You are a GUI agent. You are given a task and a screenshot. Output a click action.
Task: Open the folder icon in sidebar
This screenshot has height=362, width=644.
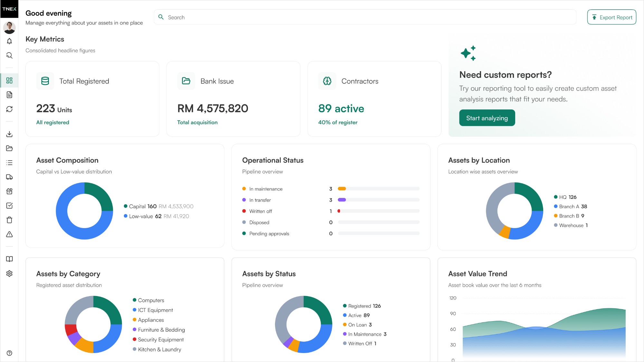[9, 148]
